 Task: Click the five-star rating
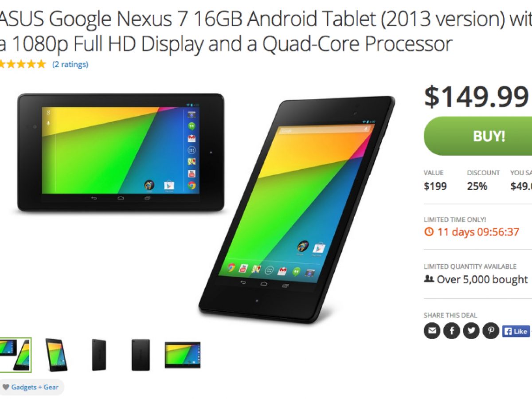pos(22,64)
